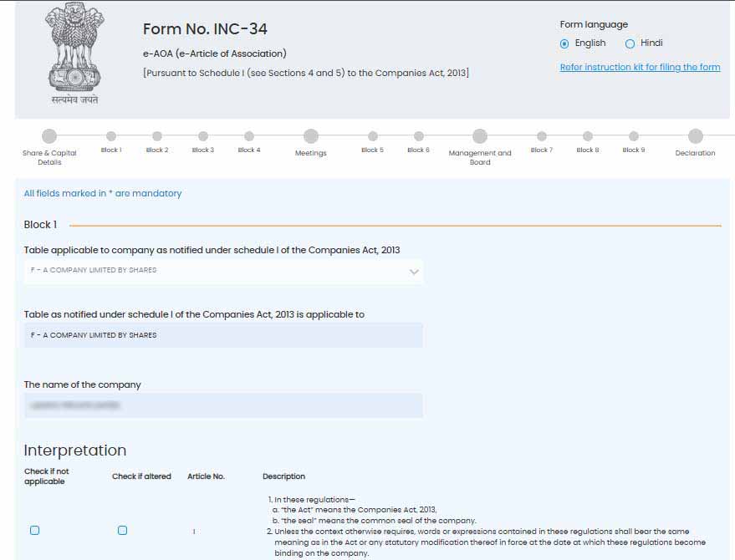Jump to Block 9 step marker
This screenshot has height=560, width=735.
click(634, 136)
